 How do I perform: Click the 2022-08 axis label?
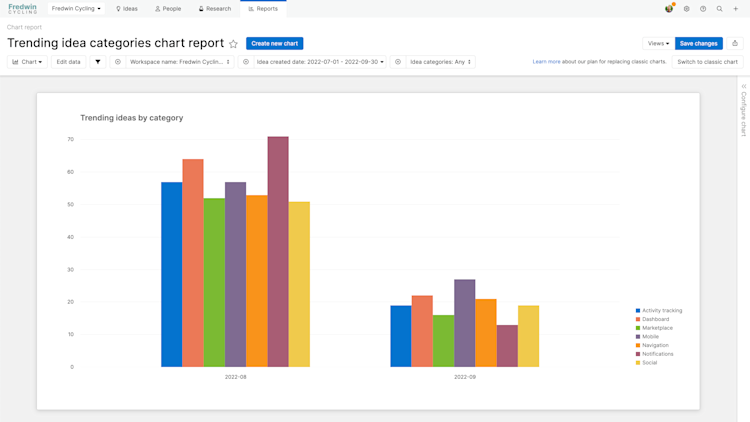[235, 377]
